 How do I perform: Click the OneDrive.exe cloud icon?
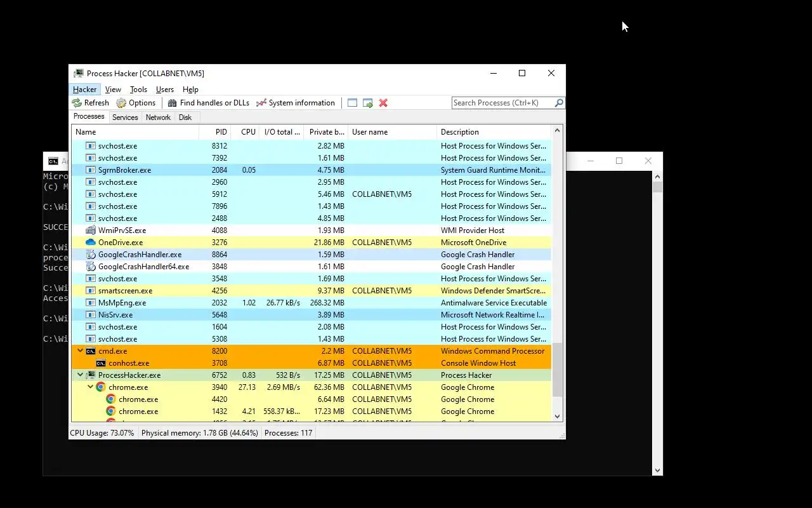[x=91, y=243]
